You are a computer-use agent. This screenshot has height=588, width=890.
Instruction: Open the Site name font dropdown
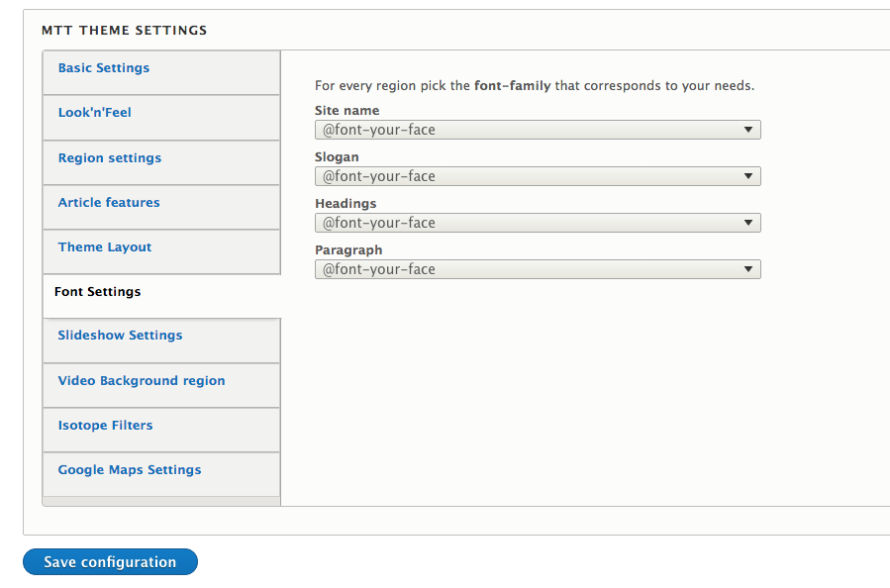[x=538, y=130]
